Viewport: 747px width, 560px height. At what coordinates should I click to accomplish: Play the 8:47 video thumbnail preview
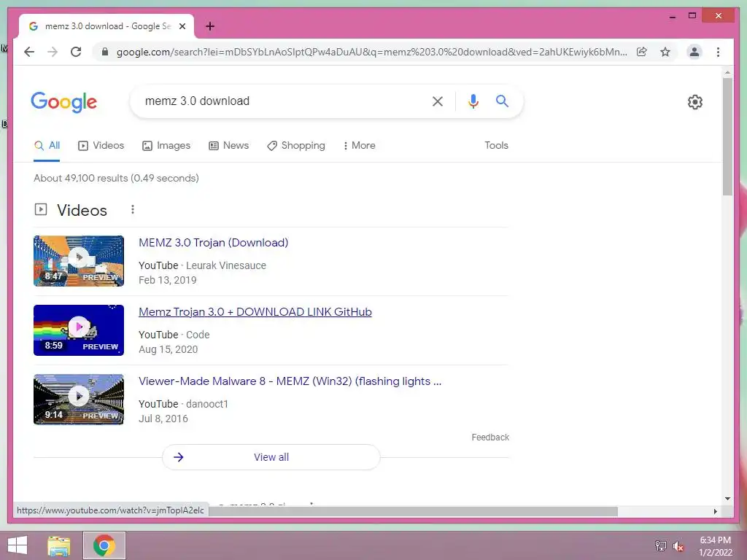pos(79,261)
